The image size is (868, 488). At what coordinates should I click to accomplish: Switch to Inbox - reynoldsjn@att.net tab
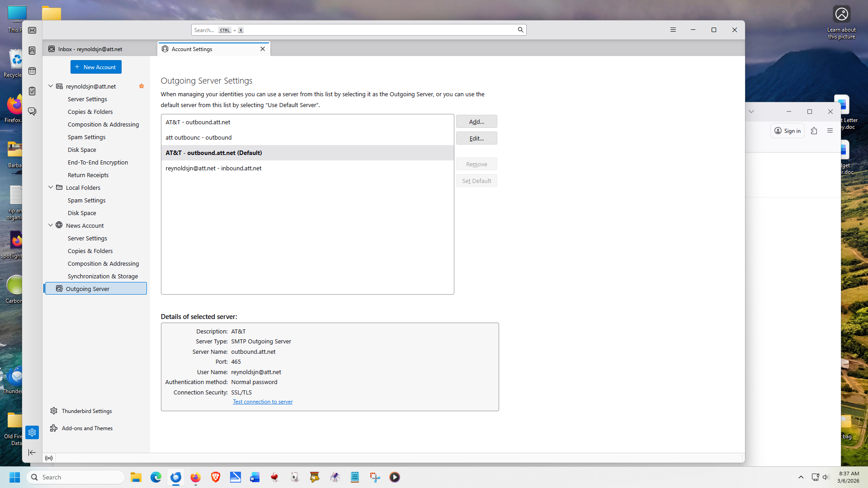(x=90, y=49)
